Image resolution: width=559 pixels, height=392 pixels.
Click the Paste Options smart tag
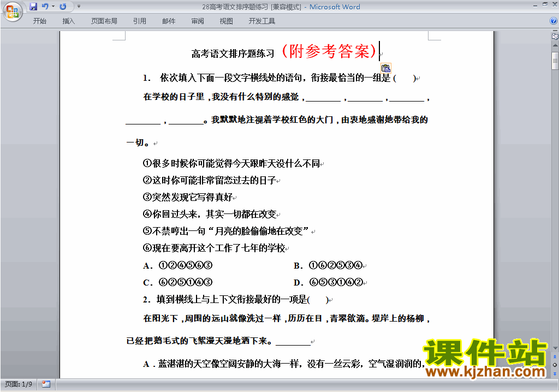pyautogui.click(x=385, y=68)
